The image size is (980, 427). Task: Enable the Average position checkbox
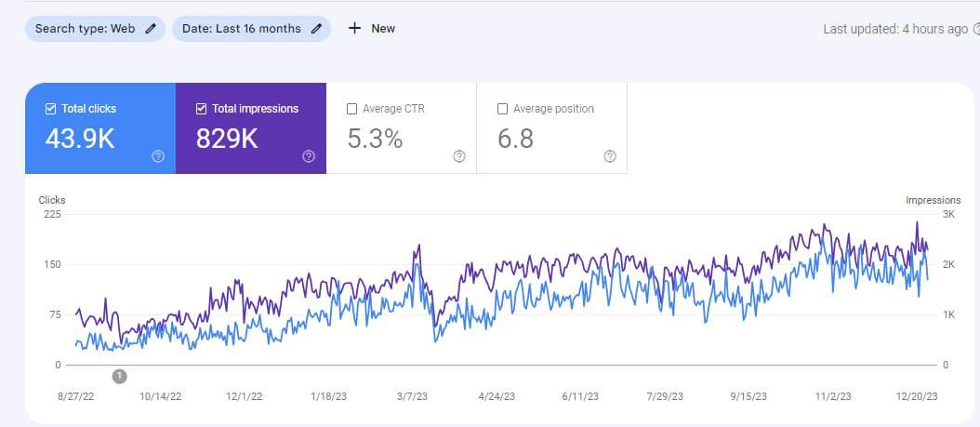(503, 109)
